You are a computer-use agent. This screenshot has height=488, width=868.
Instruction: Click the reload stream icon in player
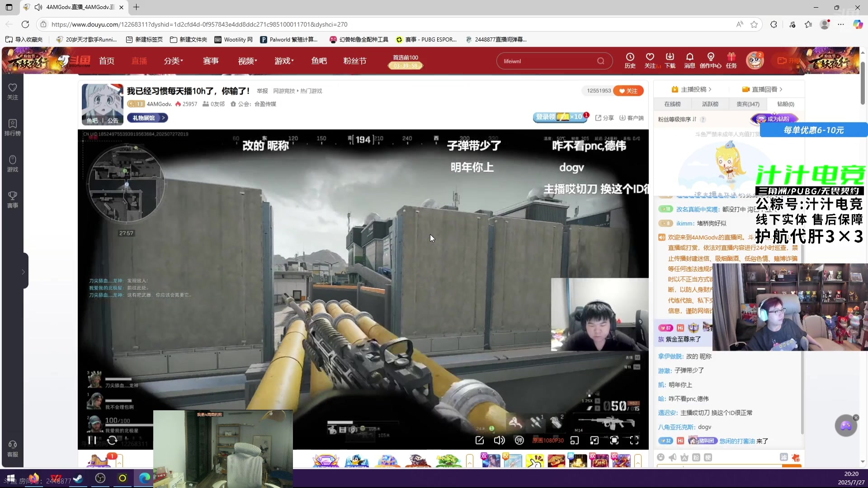pyautogui.click(x=112, y=440)
